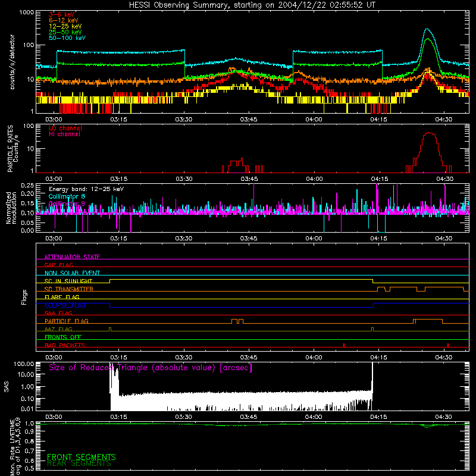
Task: Click the FLARE FLAG label
Action: click(x=62, y=297)
